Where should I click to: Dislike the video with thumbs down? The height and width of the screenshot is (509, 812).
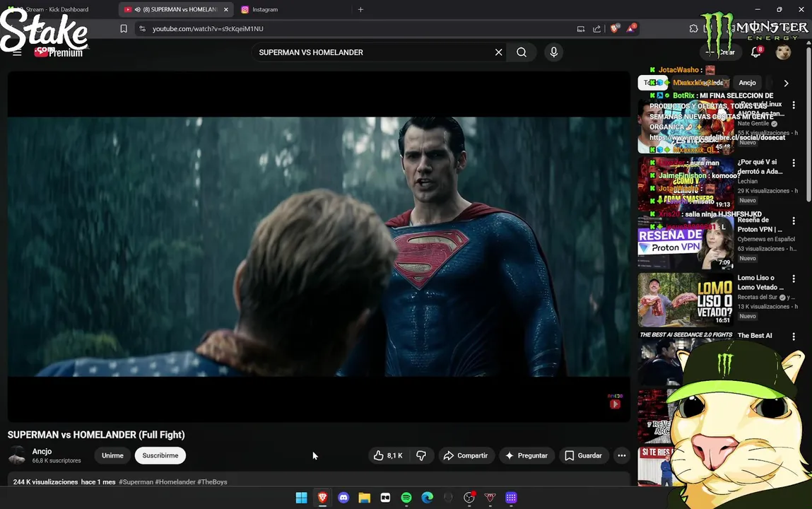click(x=421, y=456)
